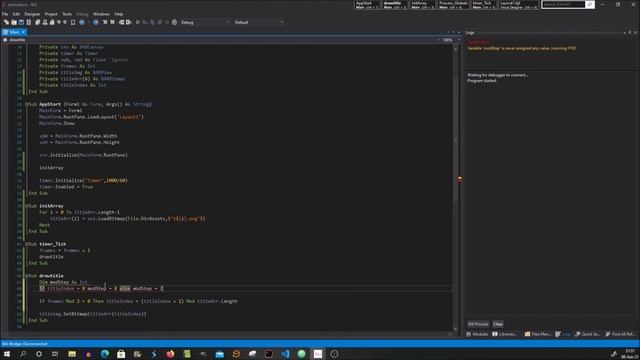Jump to timer_Tick in recent navigation bar

click(484, 5)
